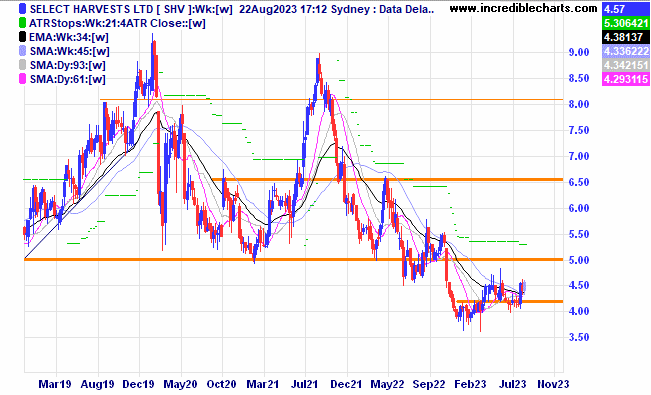The height and width of the screenshot is (395, 651).
Task: Click the 4.342151 SMA value box
Action: click(x=625, y=65)
